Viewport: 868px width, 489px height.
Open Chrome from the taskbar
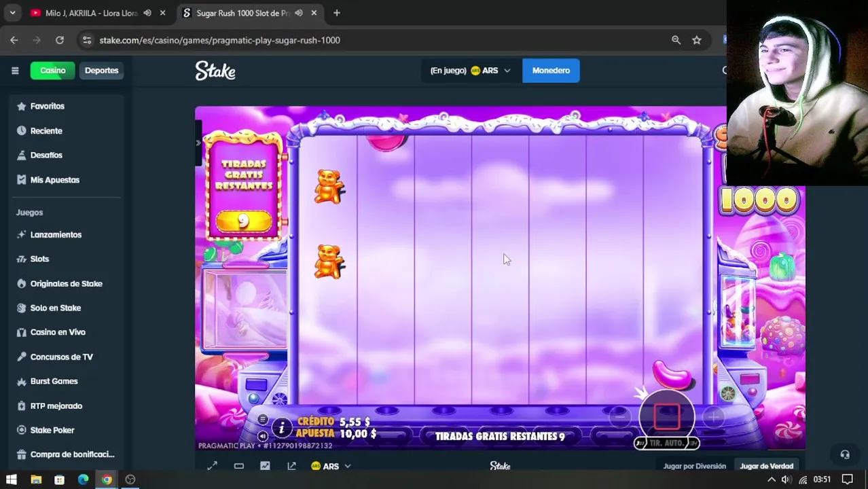tap(107, 479)
